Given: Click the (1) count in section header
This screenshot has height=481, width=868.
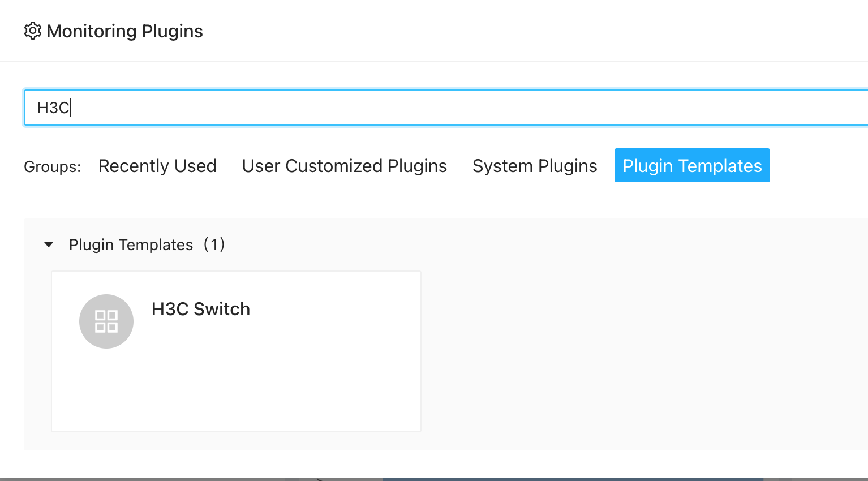Looking at the screenshot, I should pyautogui.click(x=214, y=244).
